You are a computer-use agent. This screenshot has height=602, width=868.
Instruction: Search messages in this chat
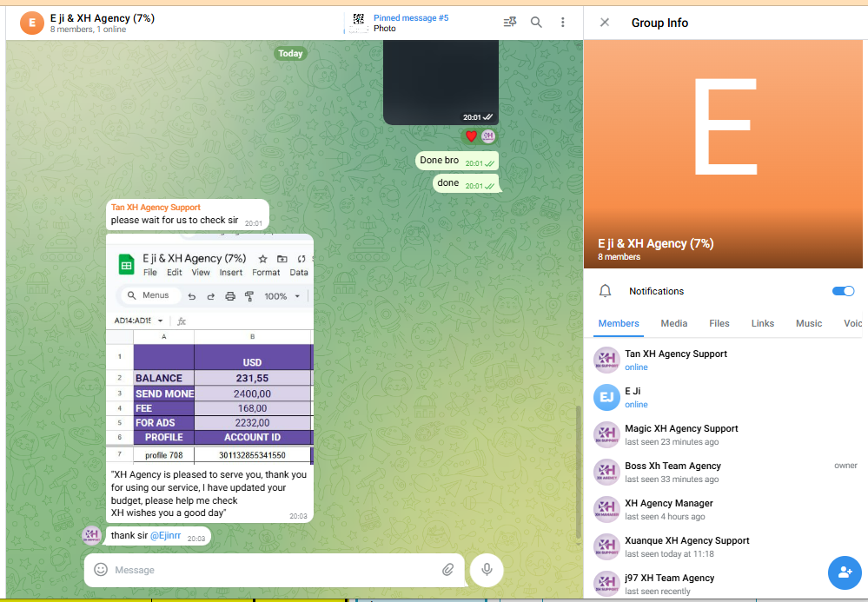(536, 23)
